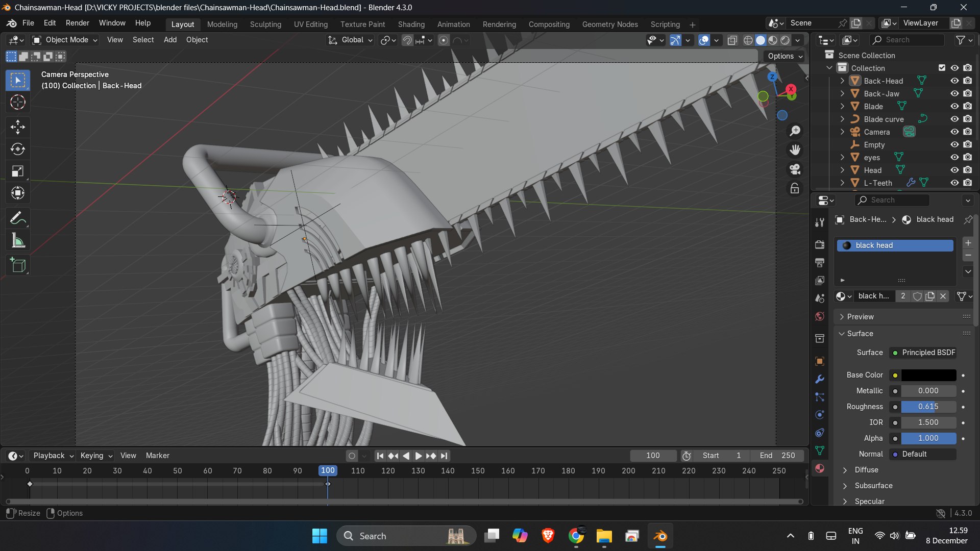The height and width of the screenshot is (551, 980).
Task: Click the pan view hand icon
Action: coord(795,150)
